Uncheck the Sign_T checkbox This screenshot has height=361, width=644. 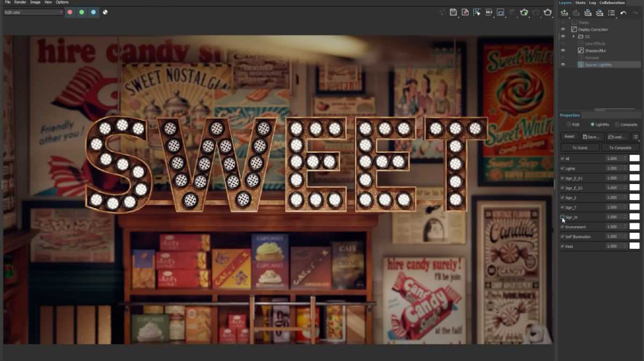(x=562, y=208)
